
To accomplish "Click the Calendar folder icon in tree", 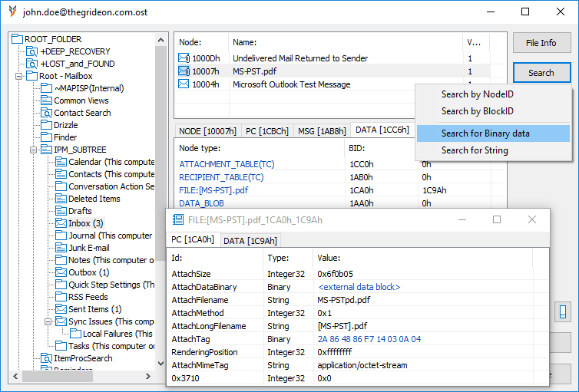I will (x=61, y=162).
